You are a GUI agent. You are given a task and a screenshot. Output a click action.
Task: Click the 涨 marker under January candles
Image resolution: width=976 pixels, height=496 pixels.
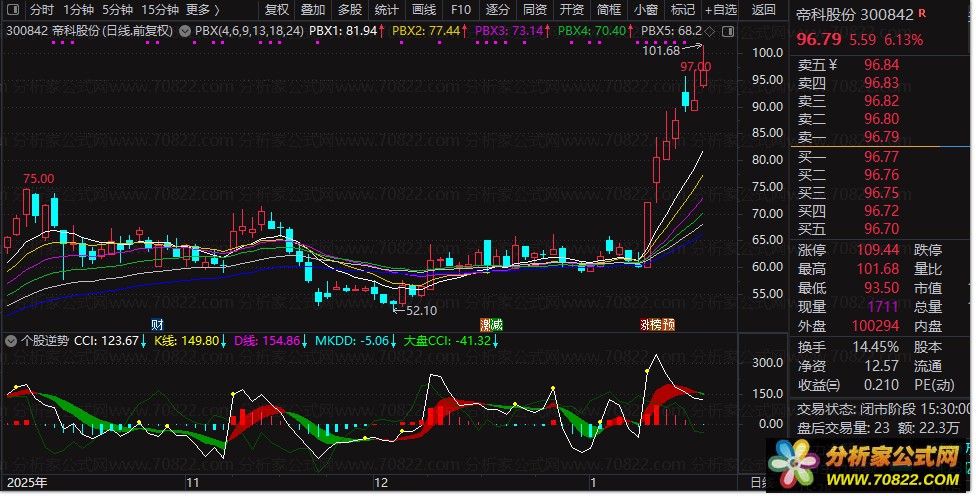point(645,324)
